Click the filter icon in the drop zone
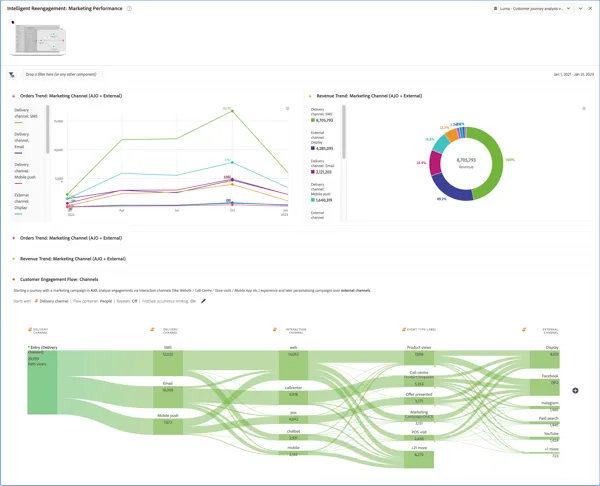Viewport: 600px width, 486px height. 12,75
